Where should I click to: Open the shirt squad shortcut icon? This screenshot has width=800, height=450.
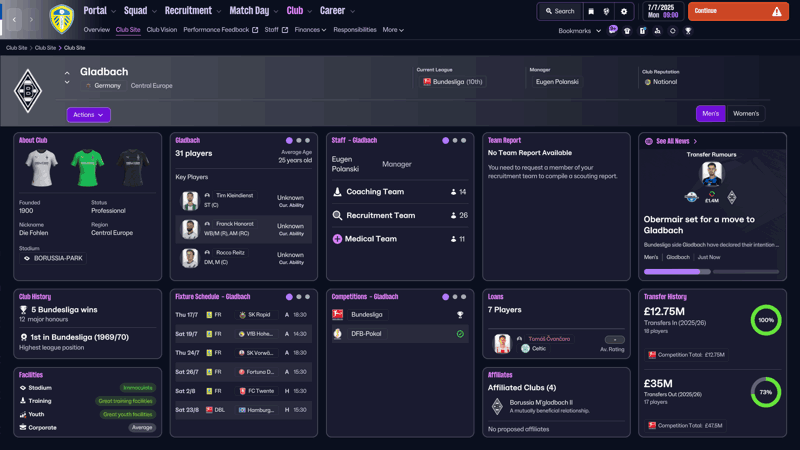627,31
